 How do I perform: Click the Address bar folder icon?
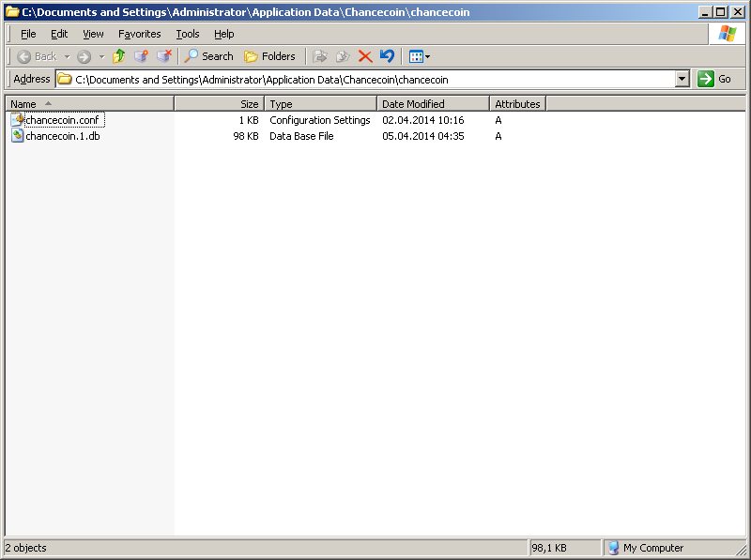(65, 79)
